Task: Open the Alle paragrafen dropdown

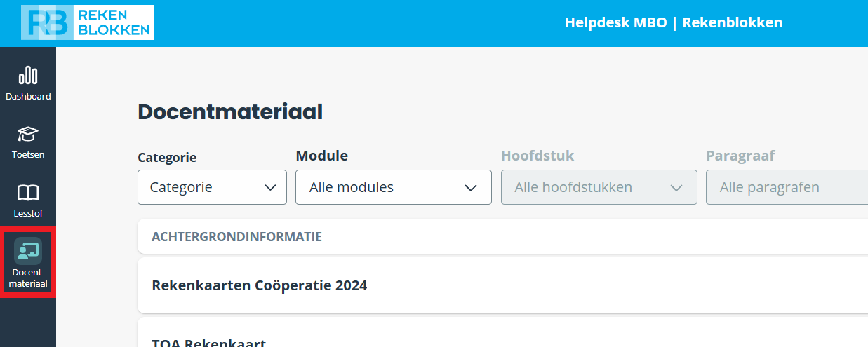Action: coord(787,187)
